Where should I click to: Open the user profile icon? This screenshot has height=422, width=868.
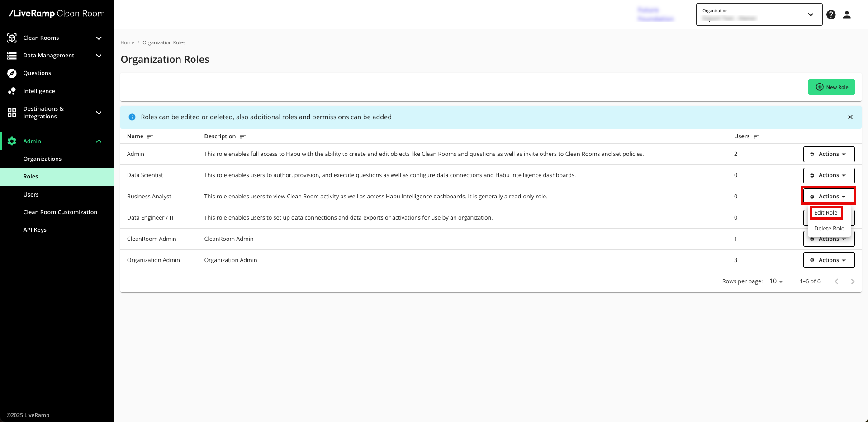coord(847,14)
